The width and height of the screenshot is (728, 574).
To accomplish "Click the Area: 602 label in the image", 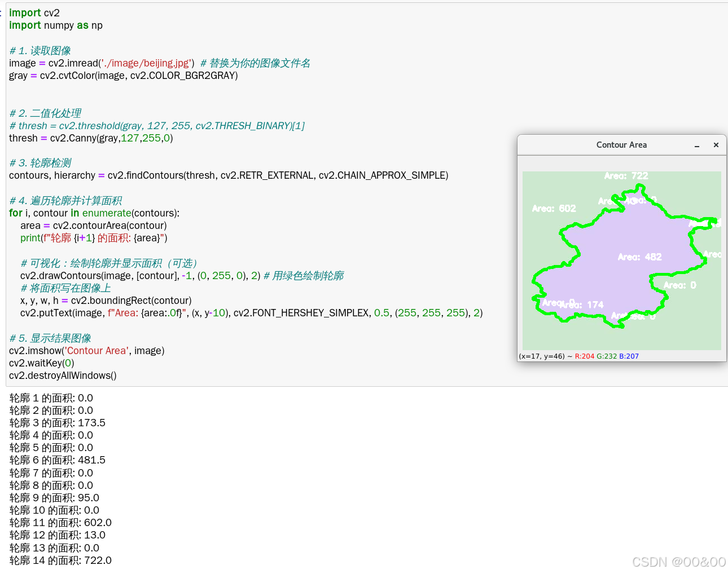I will pyautogui.click(x=554, y=207).
